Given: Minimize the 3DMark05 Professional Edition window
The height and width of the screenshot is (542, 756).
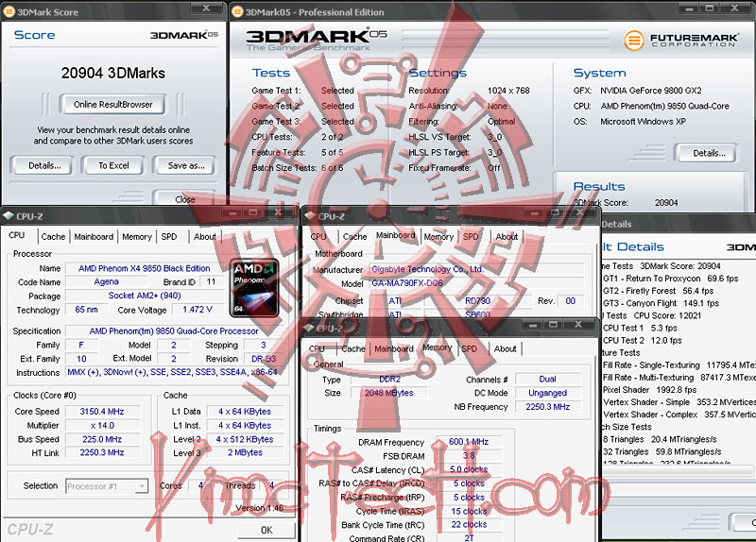Looking at the screenshot, I should pyautogui.click(x=690, y=8).
